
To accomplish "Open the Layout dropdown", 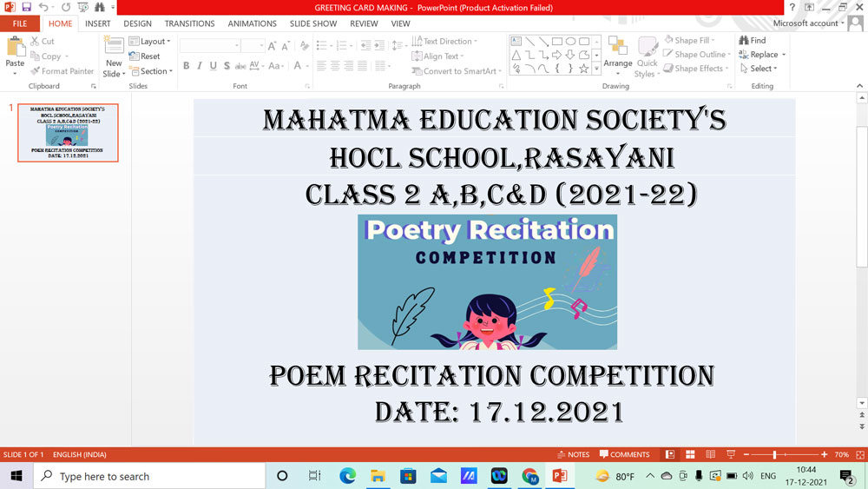I will [x=150, y=41].
